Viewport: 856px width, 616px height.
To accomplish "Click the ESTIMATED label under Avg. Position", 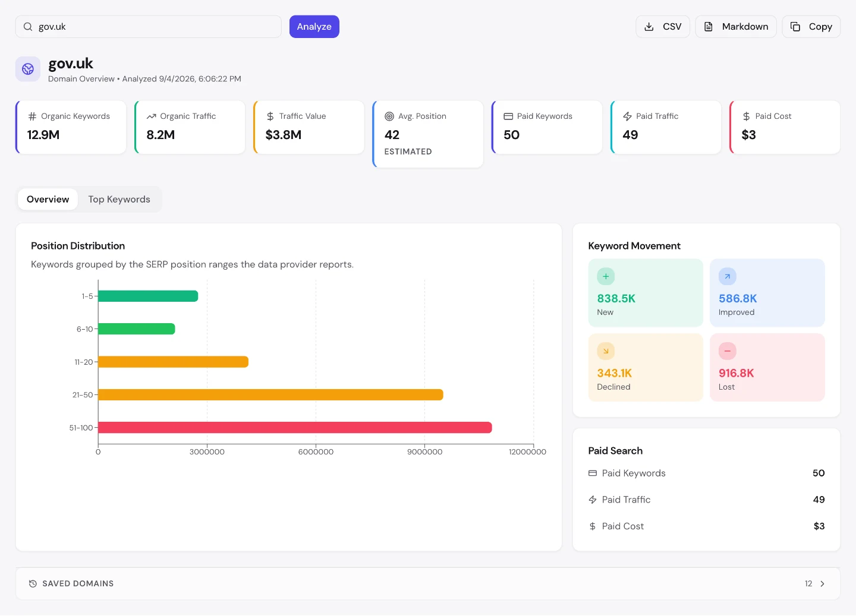I will (408, 152).
